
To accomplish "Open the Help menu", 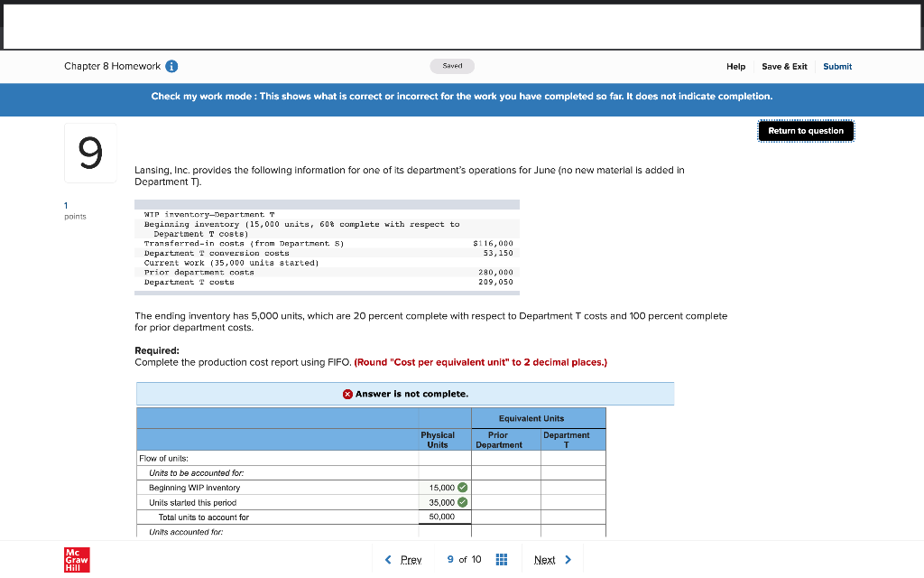I will tap(735, 66).
